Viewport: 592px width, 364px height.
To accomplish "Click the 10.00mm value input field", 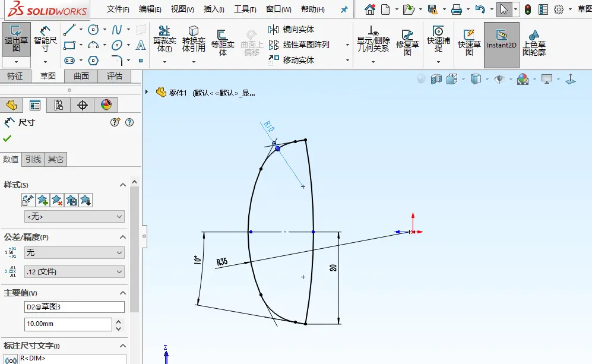I will (x=68, y=324).
